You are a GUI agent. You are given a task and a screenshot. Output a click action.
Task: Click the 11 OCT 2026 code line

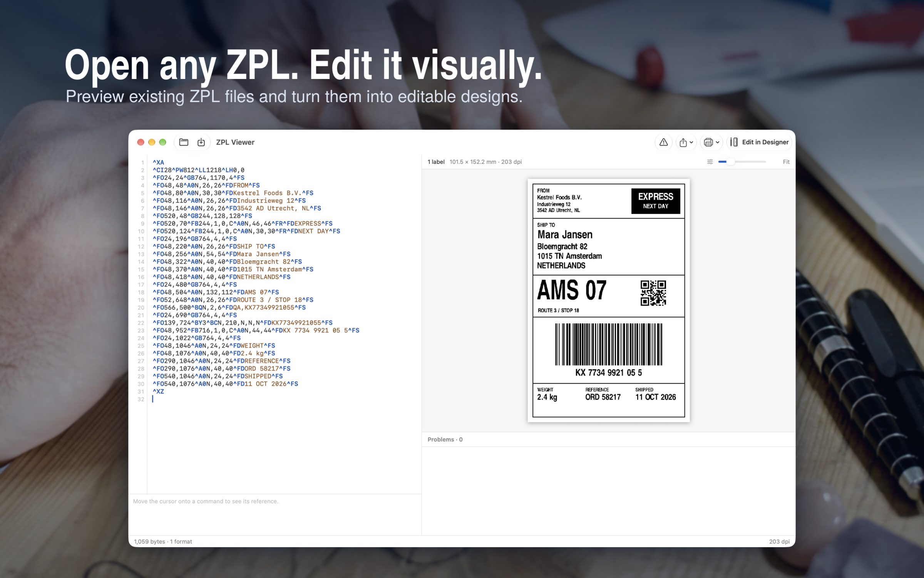[x=225, y=384]
